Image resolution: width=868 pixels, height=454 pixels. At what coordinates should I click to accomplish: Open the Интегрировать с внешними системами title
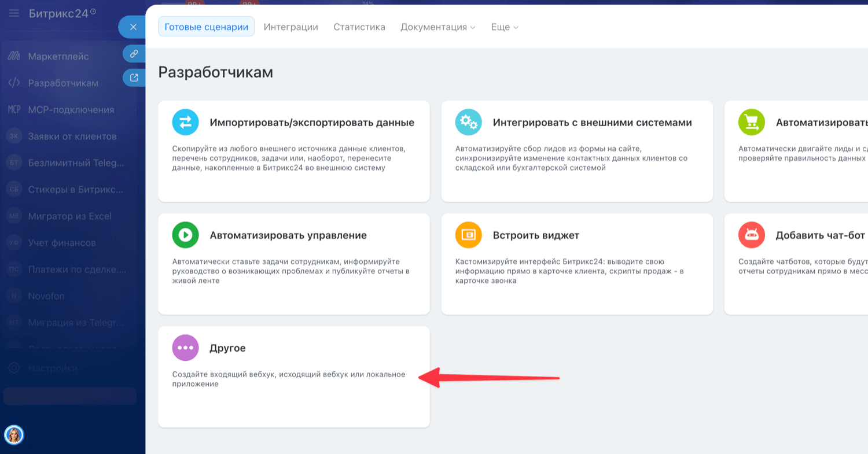pyautogui.click(x=593, y=123)
